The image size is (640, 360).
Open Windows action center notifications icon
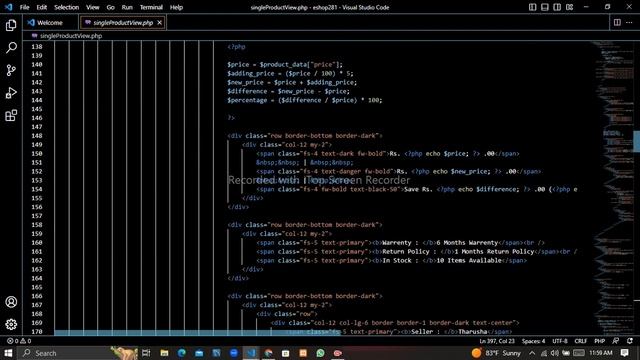point(624,353)
